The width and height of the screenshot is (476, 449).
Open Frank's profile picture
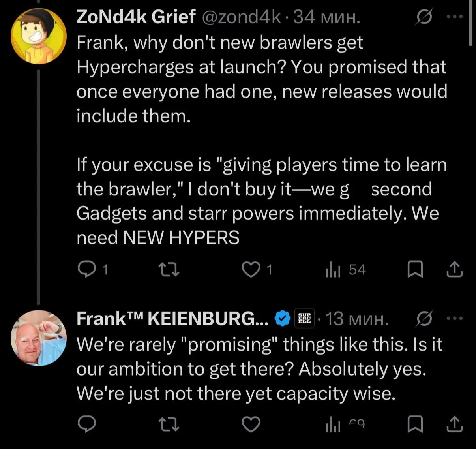[x=38, y=338]
